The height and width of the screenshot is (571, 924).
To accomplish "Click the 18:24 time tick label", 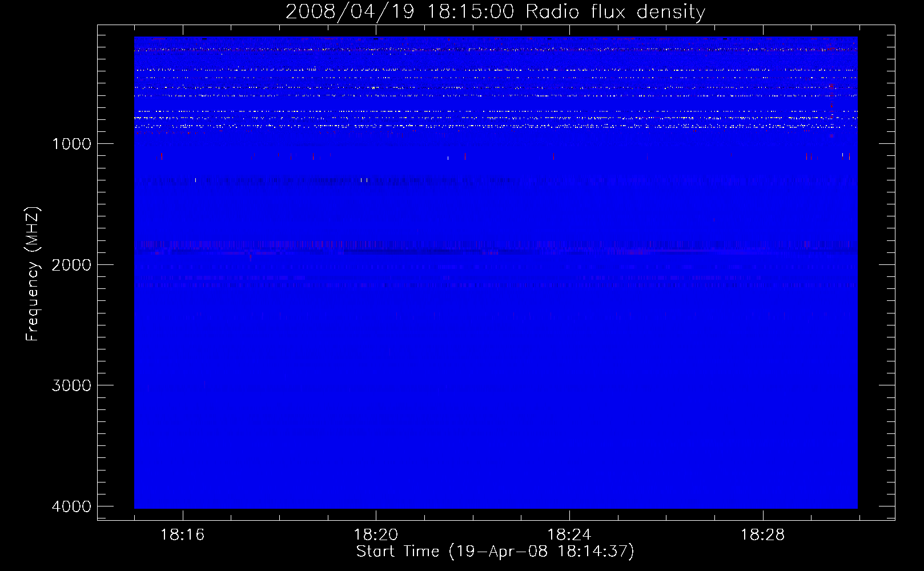I will tap(569, 535).
